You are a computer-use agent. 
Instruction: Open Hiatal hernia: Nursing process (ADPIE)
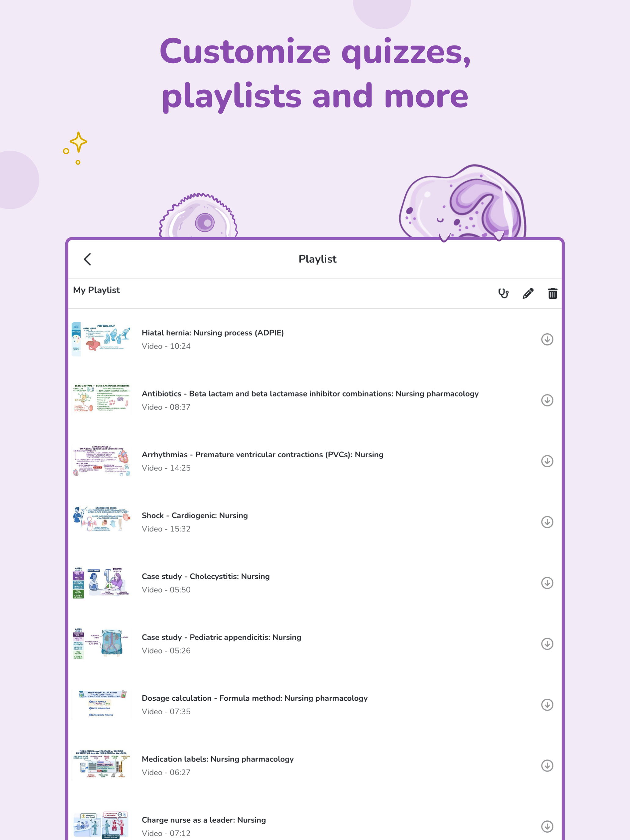click(x=213, y=333)
